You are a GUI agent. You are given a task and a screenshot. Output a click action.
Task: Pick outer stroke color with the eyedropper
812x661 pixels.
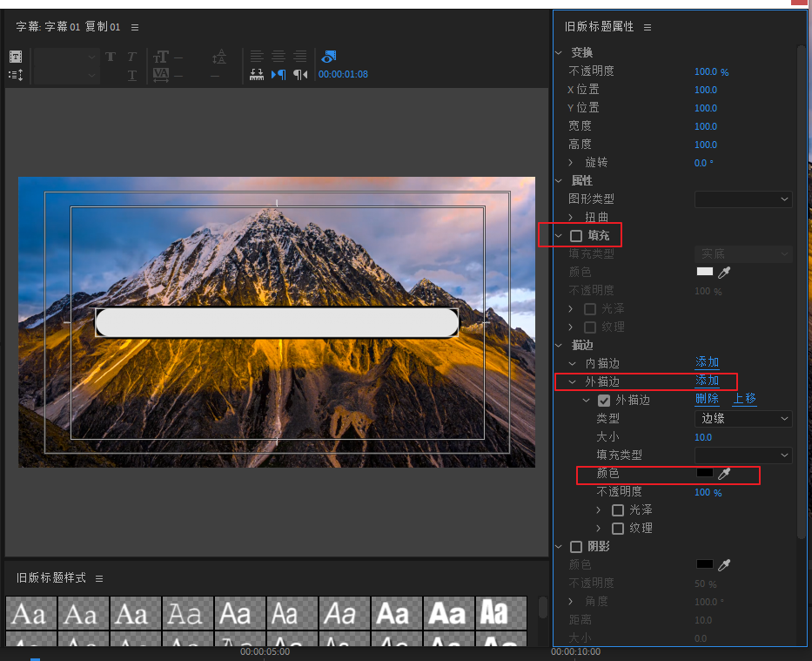(x=724, y=474)
